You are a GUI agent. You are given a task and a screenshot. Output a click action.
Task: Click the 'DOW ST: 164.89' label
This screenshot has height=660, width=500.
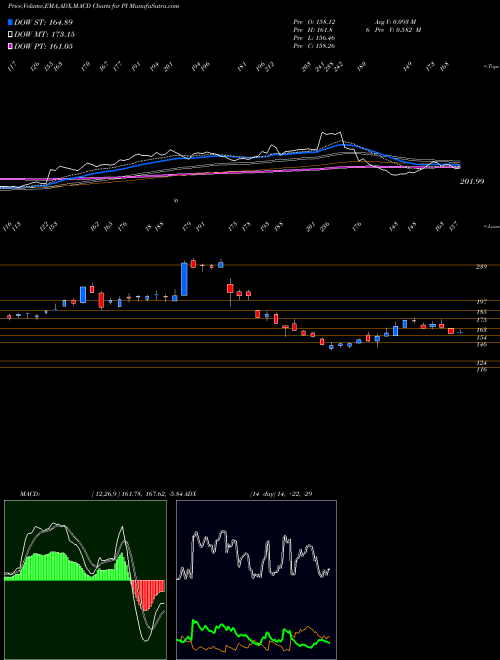pyautogui.click(x=43, y=22)
